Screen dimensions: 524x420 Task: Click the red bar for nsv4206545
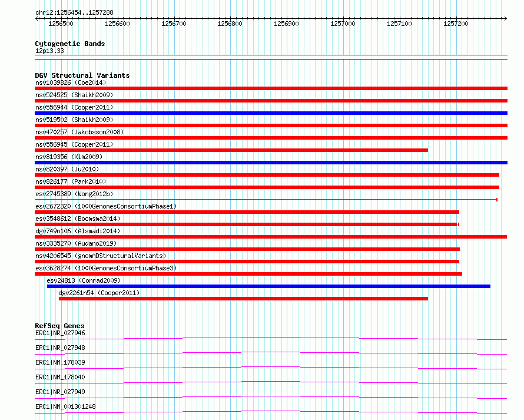tap(247, 262)
